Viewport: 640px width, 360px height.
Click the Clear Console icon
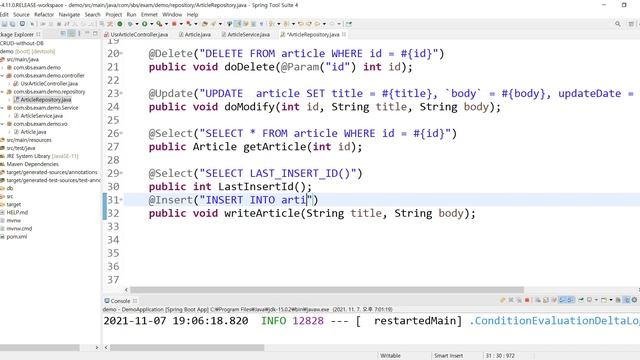[539, 300]
